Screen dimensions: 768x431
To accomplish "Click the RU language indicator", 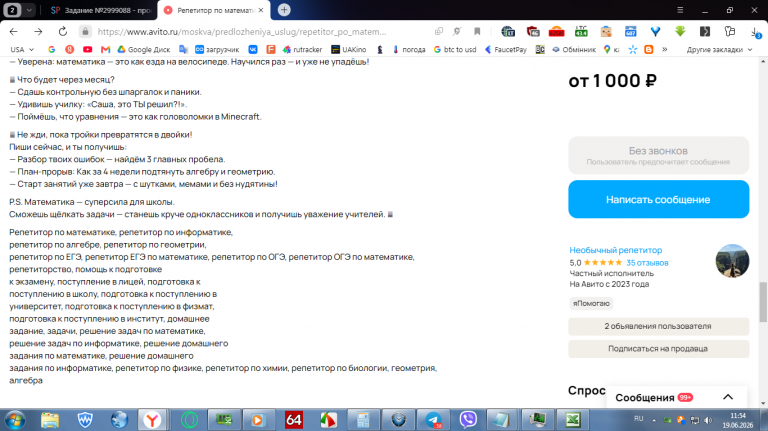I will click(638, 419).
